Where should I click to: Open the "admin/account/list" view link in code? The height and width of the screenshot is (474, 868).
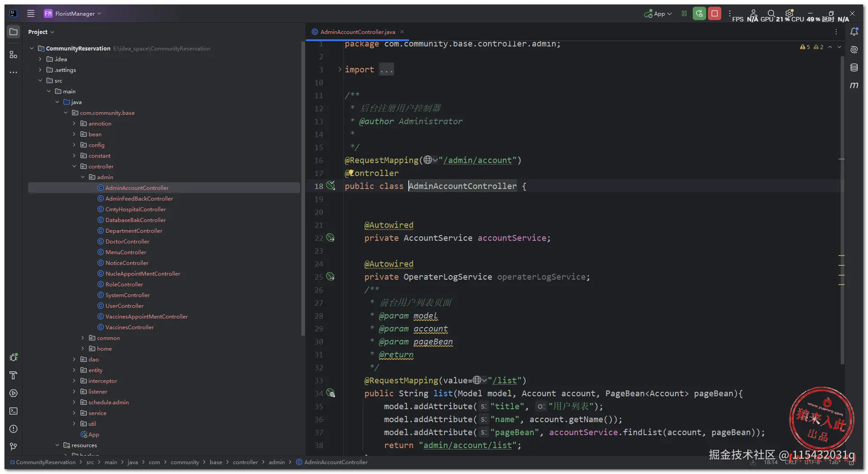pos(468,445)
